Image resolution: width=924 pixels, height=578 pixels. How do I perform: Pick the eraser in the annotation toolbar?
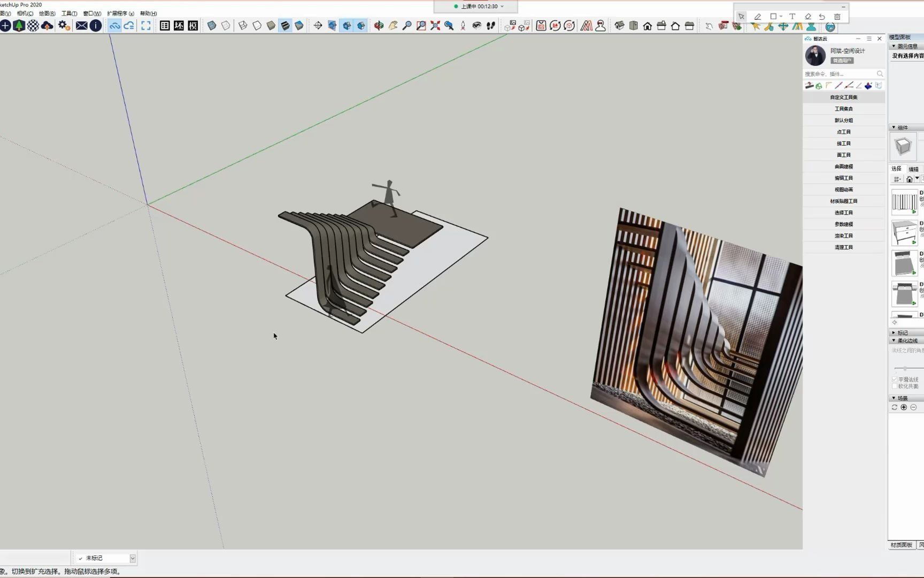click(x=808, y=17)
